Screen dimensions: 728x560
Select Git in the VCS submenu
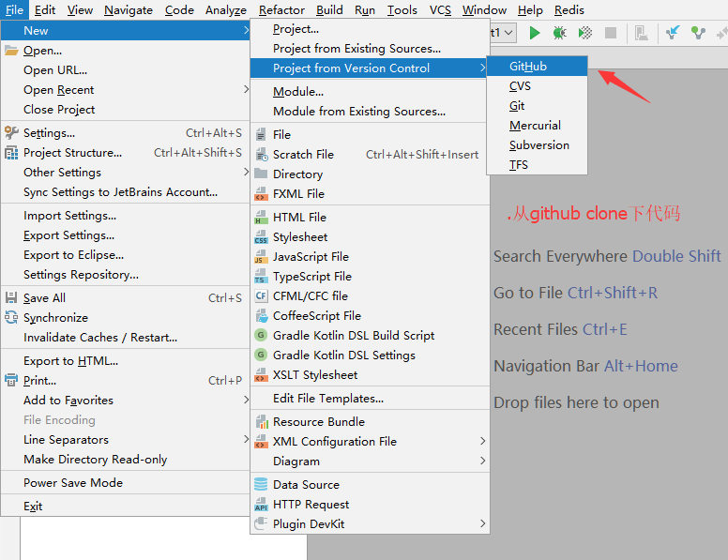(538, 106)
